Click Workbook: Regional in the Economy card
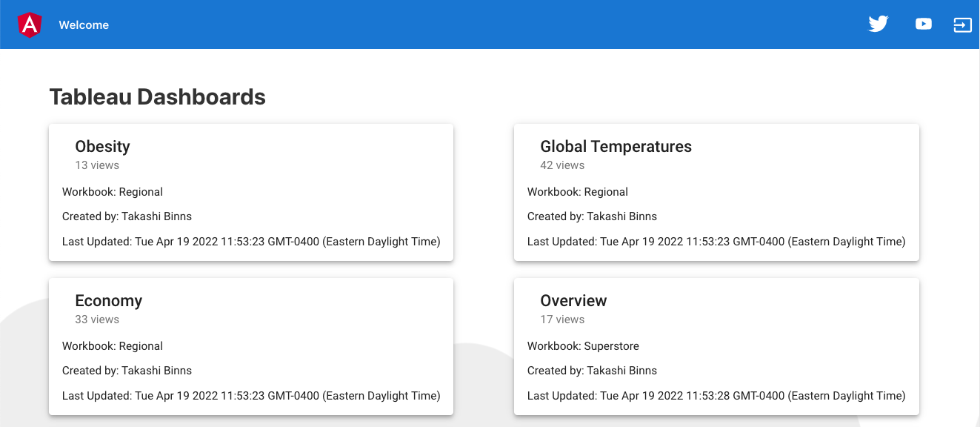 click(x=113, y=346)
